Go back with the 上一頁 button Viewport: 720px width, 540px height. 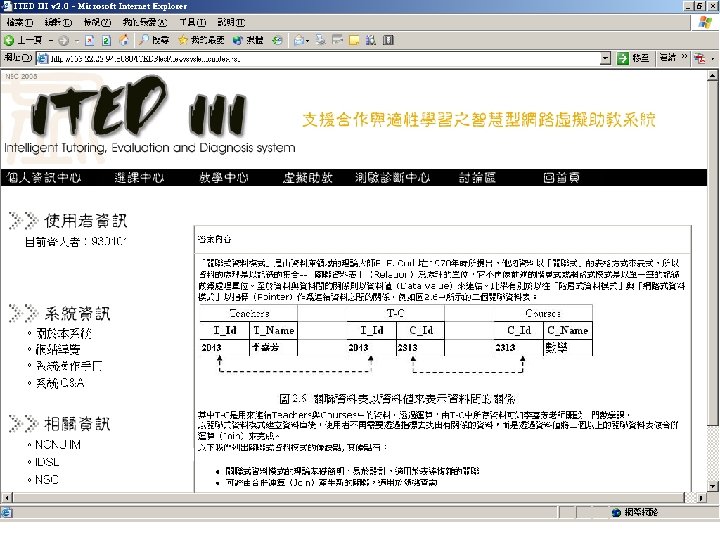pyautogui.click(x=23, y=40)
